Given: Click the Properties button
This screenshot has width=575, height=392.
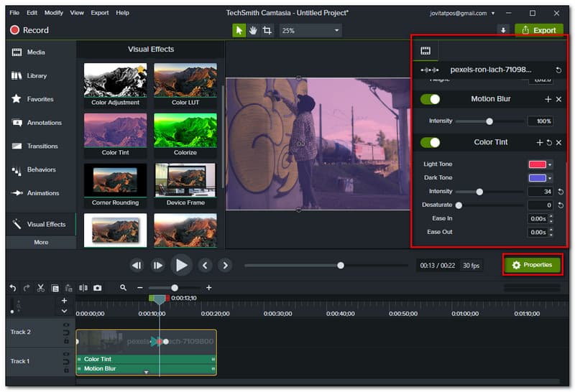Looking at the screenshot, I should [x=532, y=265].
